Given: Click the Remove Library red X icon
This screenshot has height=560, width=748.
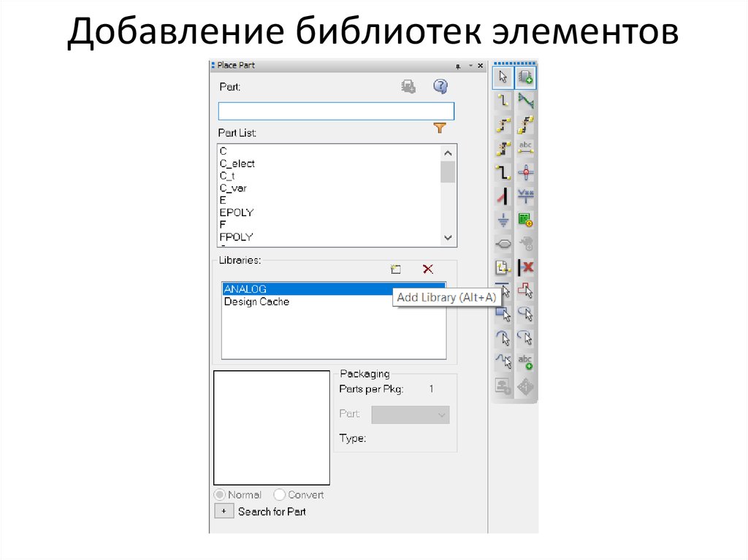Looking at the screenshot, I should pos(427,269).
